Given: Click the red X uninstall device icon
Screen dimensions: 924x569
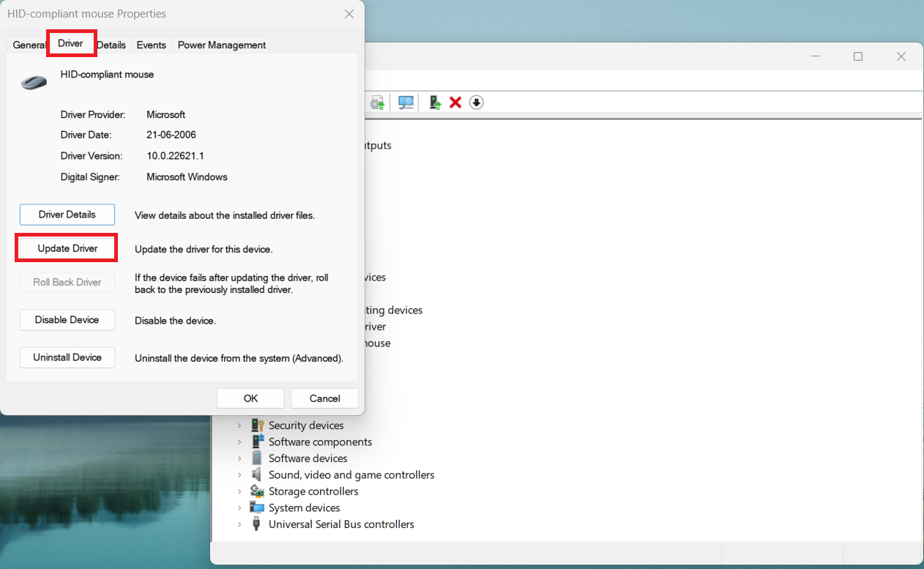Looking at the screenshot, I should coord(455,103).
